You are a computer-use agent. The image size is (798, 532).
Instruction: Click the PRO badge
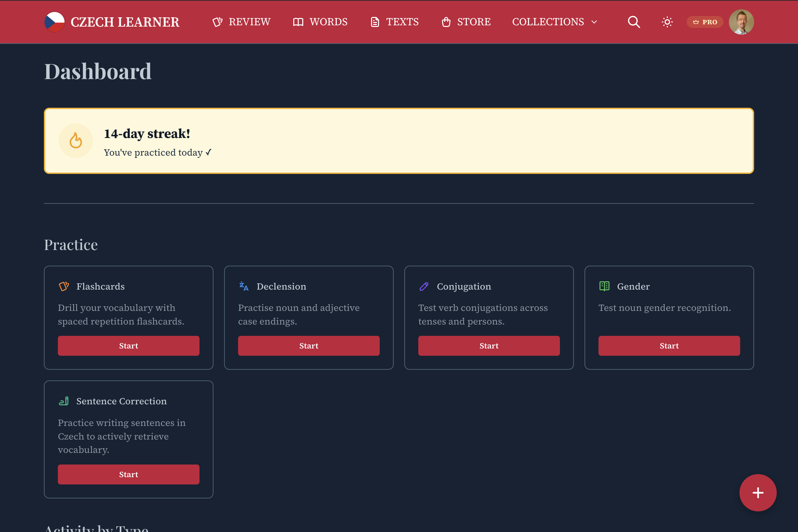coord(705,22)
